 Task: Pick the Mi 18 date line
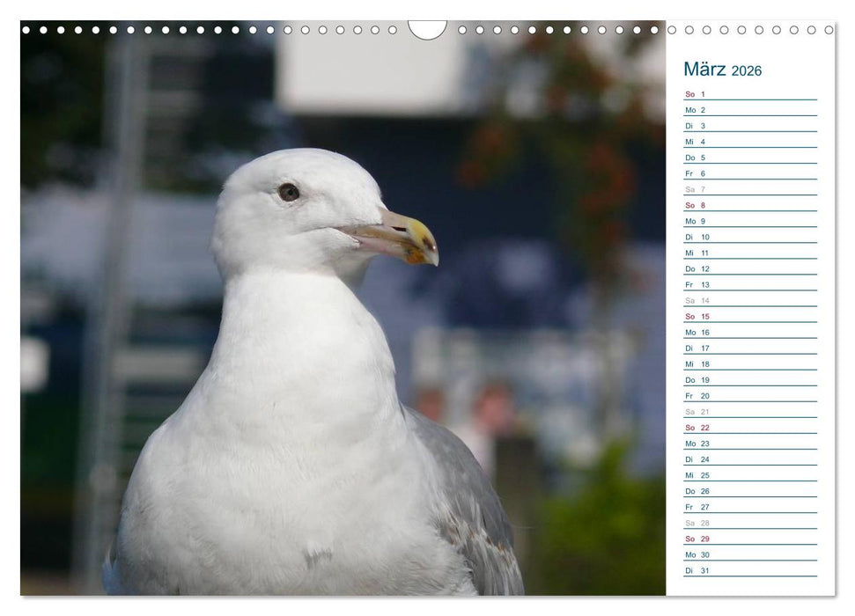749,364
